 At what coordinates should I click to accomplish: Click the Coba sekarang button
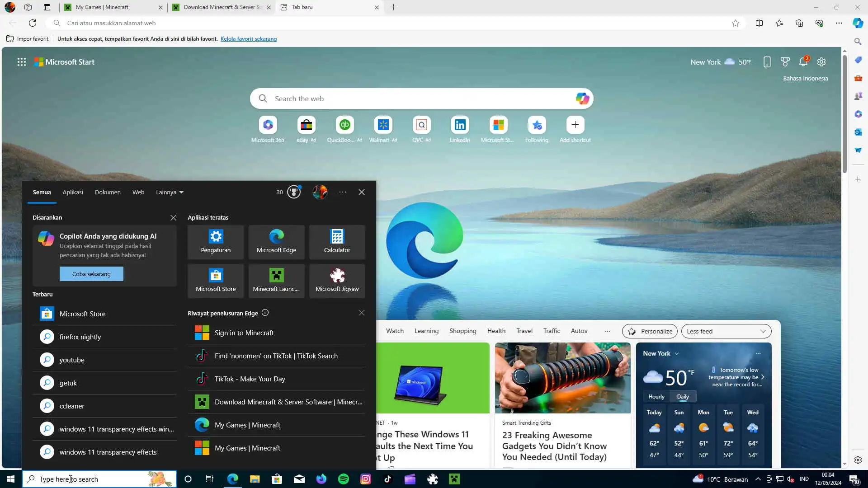pos(91,274)
